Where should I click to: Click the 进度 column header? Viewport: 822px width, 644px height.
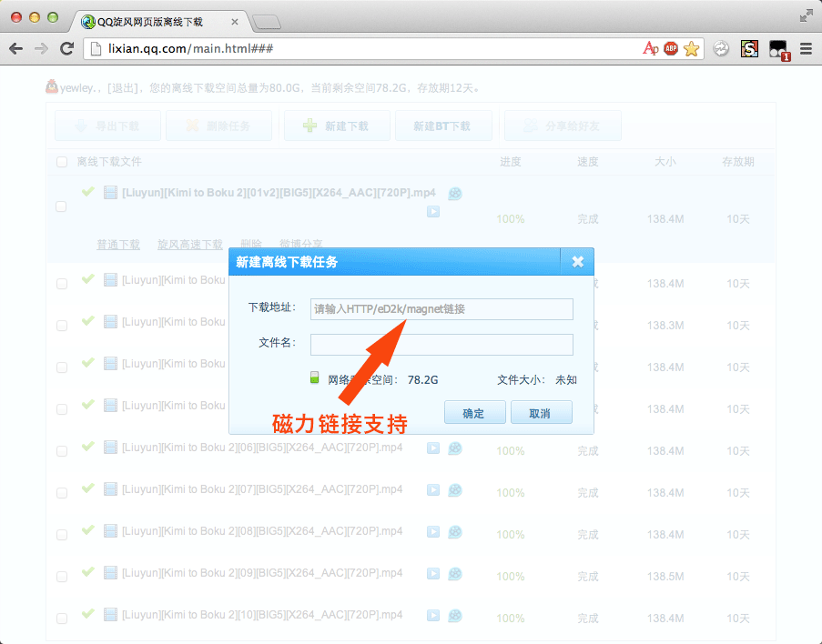[x=510, y=162]
